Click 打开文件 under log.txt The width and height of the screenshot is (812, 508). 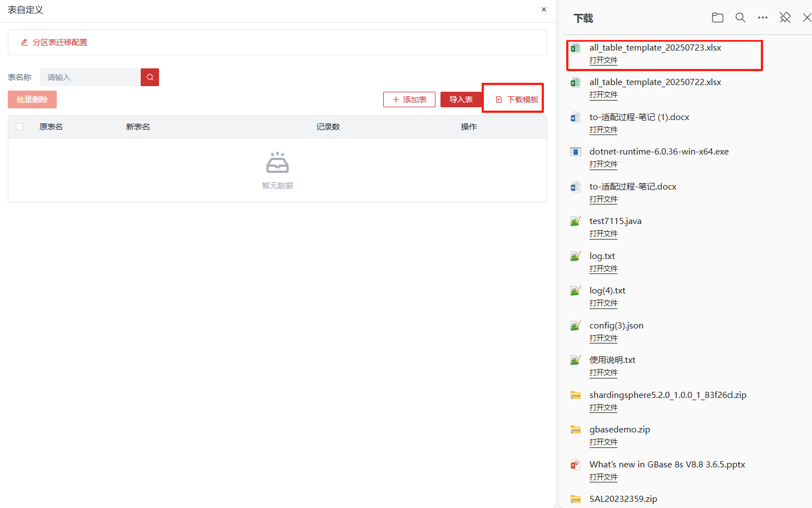coord(603,268)
